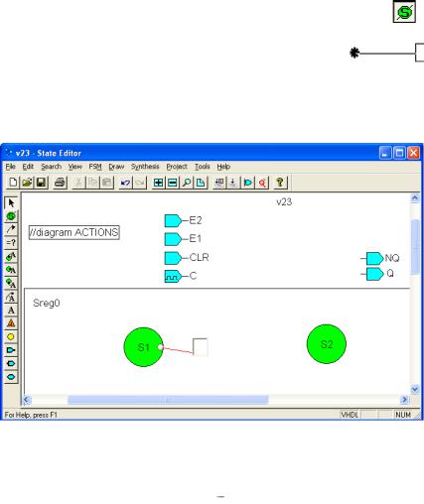
Task: Click the horizontal scrollbar thumb
Action: [168, 400]
